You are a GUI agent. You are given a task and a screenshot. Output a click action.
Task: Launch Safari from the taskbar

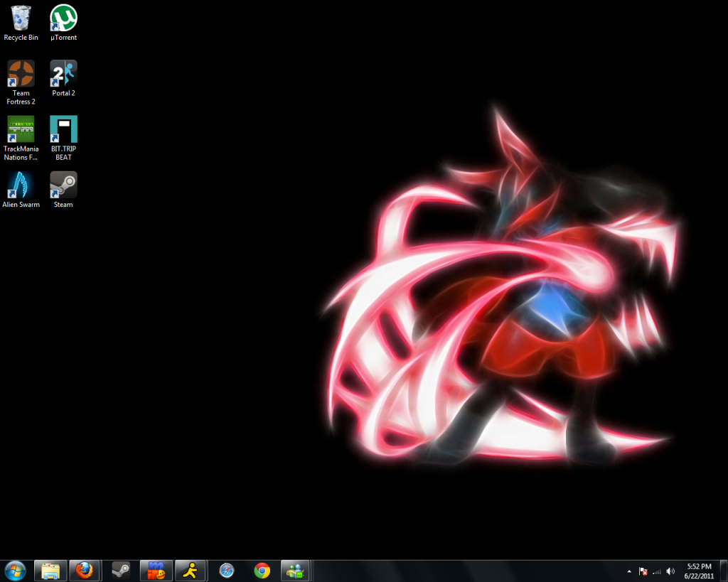point(227,571)
